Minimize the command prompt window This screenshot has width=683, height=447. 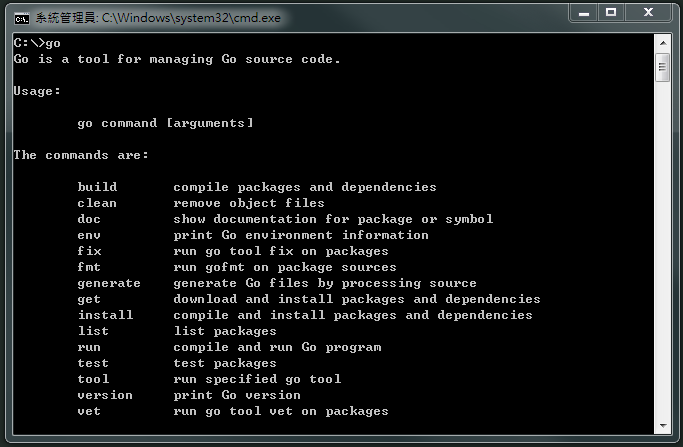[585, 13]
